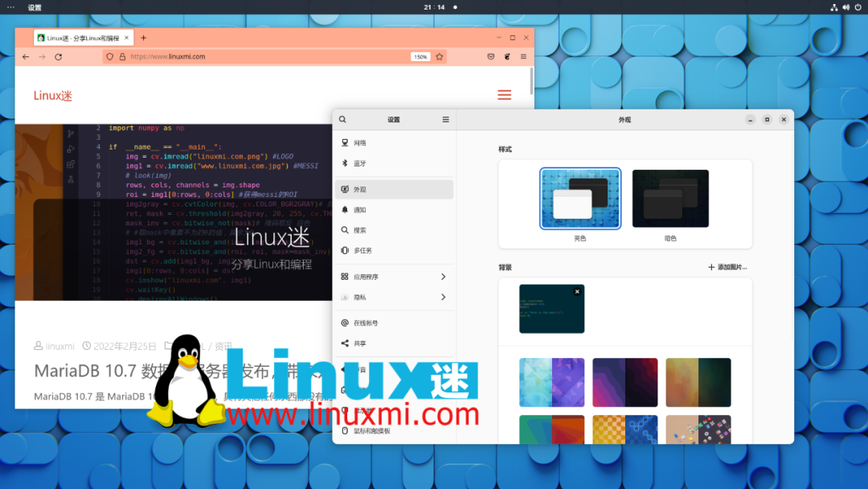Click the 应用程序 grid icon

345,277
